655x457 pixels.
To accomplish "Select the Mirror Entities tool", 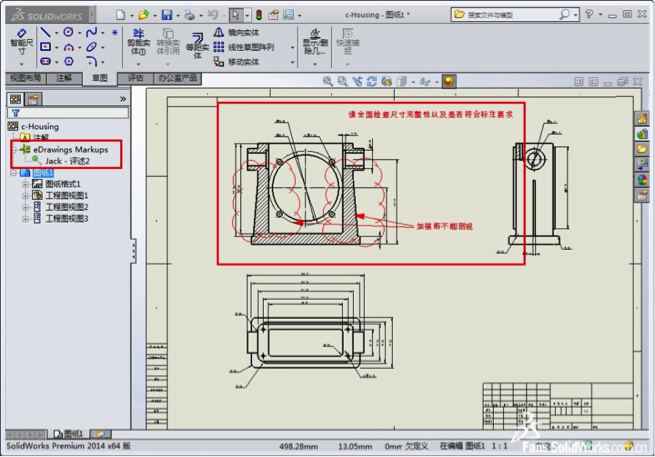I will (x=219, y=33).
